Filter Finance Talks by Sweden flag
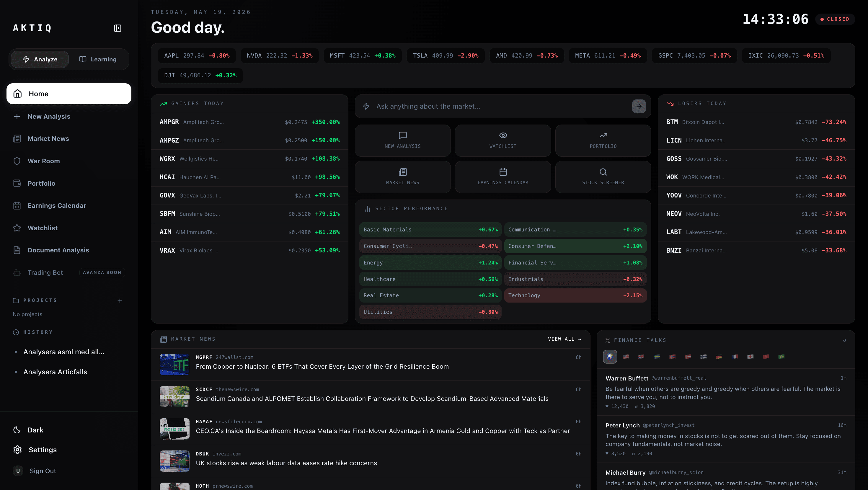Image resolution: width=868 pixels, height=490 pixels. tap(657, 357)
